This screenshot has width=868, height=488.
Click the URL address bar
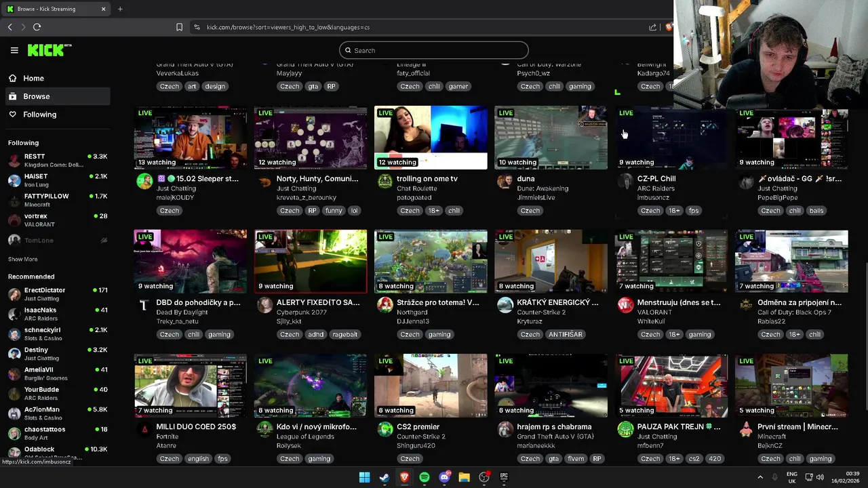point(420,27)
